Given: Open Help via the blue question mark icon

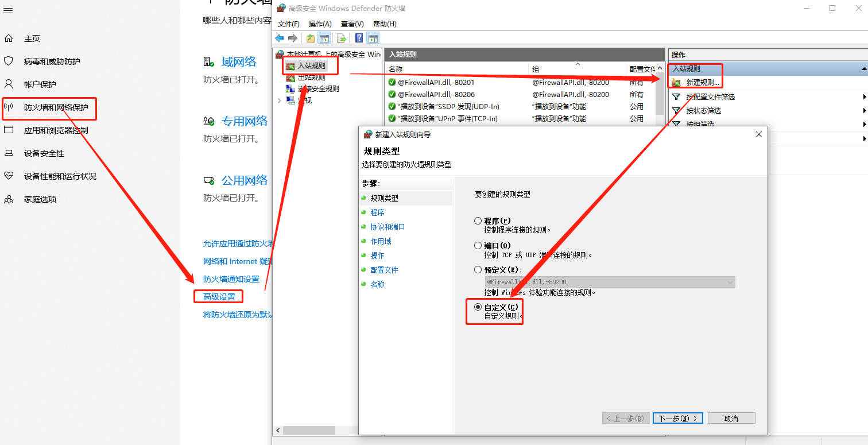Looking at the screenshot, I should pyautogui.click(x=358, y=38).
